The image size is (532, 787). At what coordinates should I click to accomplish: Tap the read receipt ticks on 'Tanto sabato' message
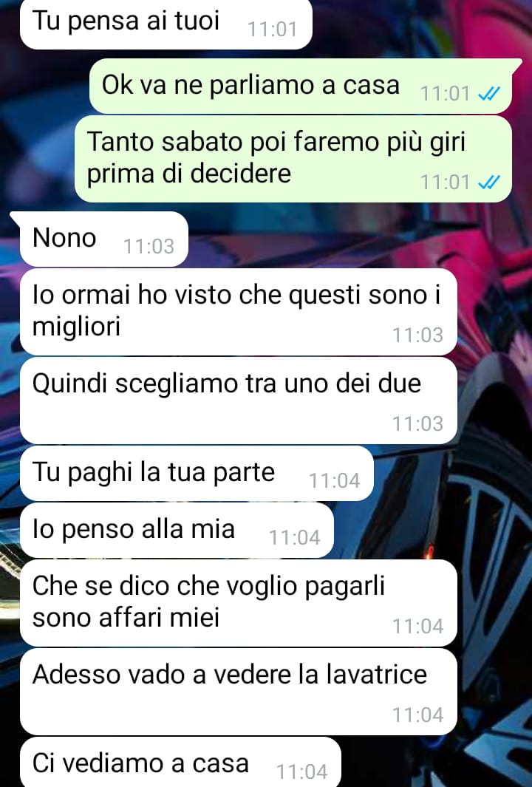click(x=489, y=183)
